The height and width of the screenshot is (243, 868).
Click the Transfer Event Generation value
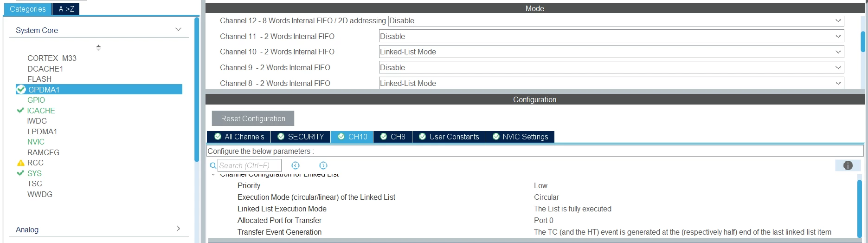682,232
